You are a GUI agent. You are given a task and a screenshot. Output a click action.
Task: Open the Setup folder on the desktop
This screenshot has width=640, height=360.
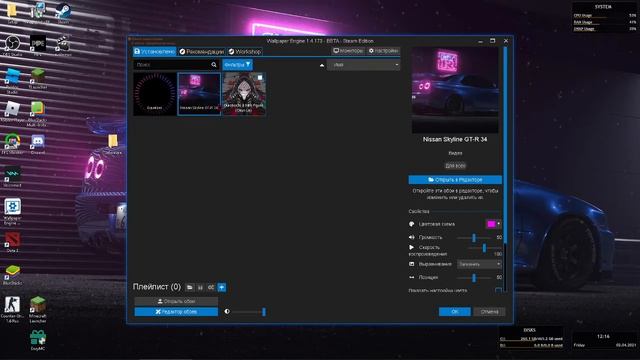pyautogui.click(x=12, y=12)
